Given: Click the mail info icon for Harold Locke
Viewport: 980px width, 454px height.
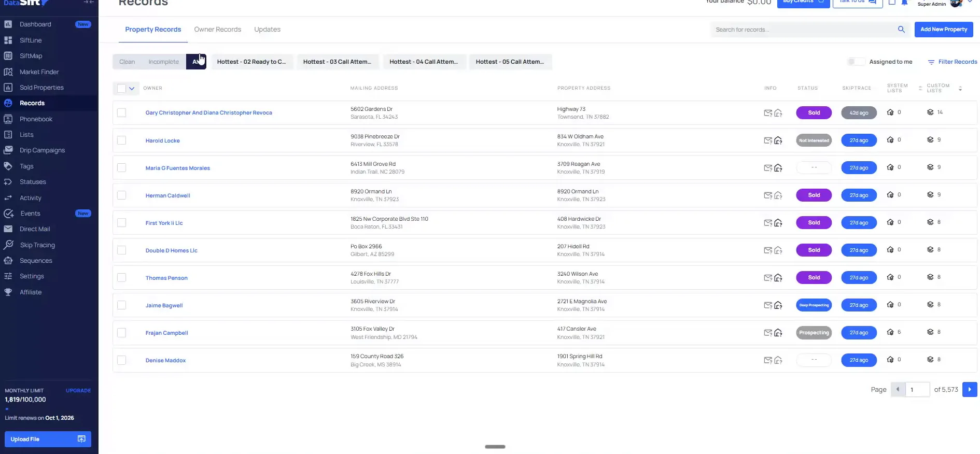Looking at the screenshot, I should click(768, 140).
